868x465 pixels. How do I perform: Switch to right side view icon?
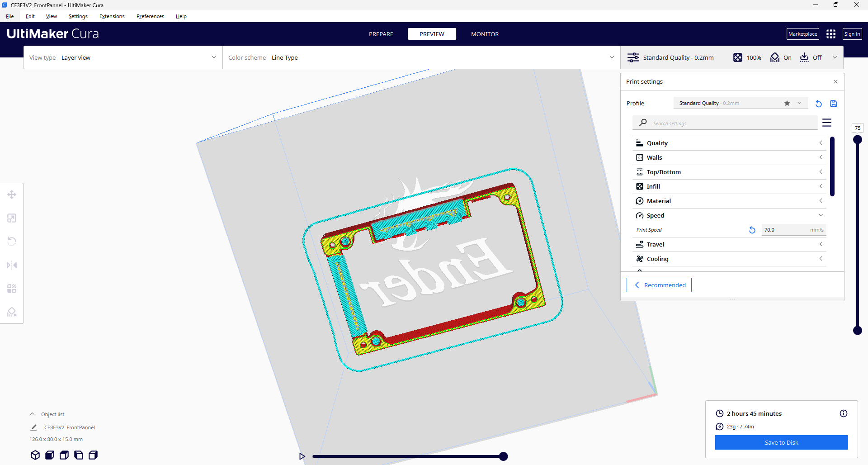[93, 455]
